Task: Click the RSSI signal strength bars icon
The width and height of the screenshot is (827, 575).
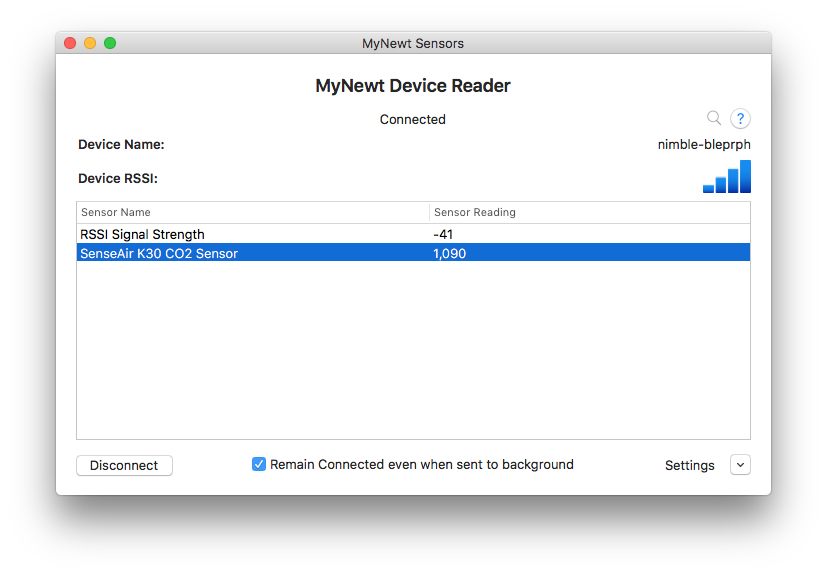Action: tap(727, 177)
